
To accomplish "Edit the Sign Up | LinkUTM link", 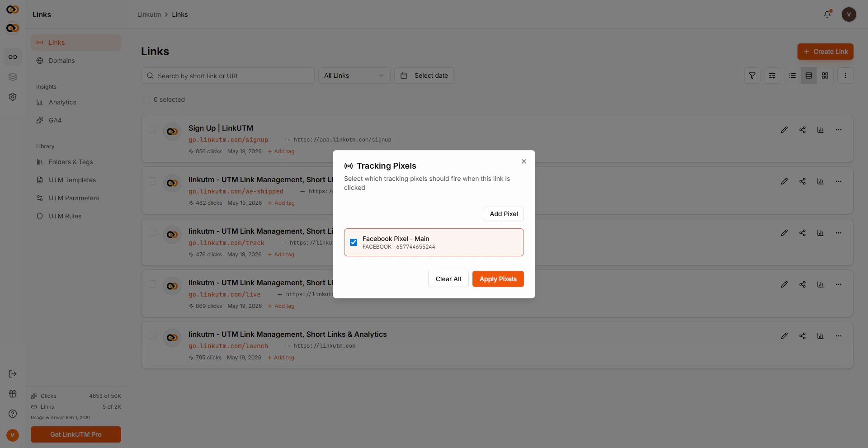I will click(784, 130).
